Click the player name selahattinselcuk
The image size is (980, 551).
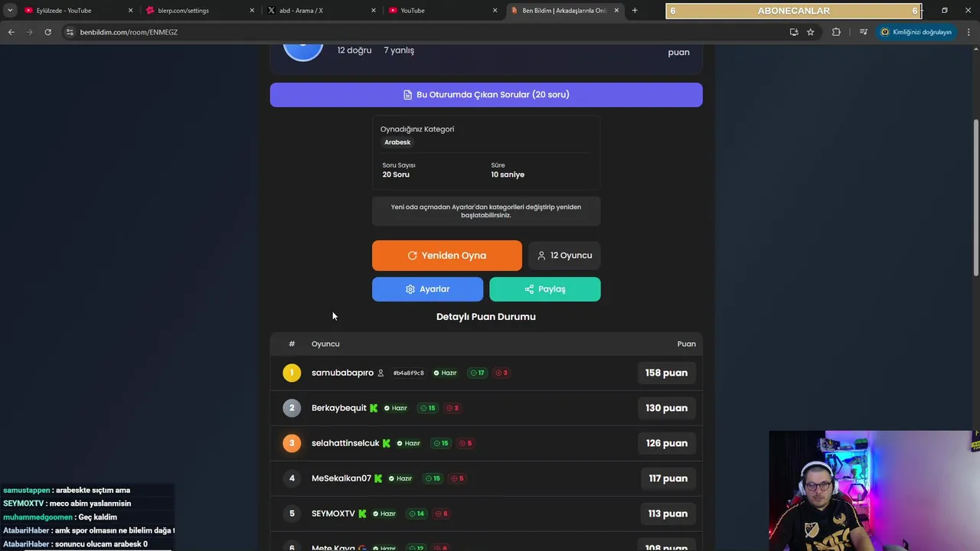(345, 443)
